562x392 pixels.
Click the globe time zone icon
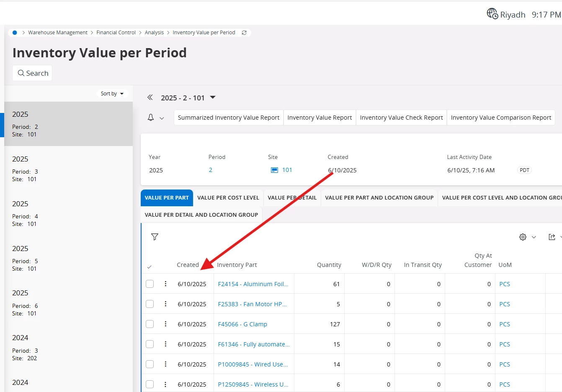point(492,14)
